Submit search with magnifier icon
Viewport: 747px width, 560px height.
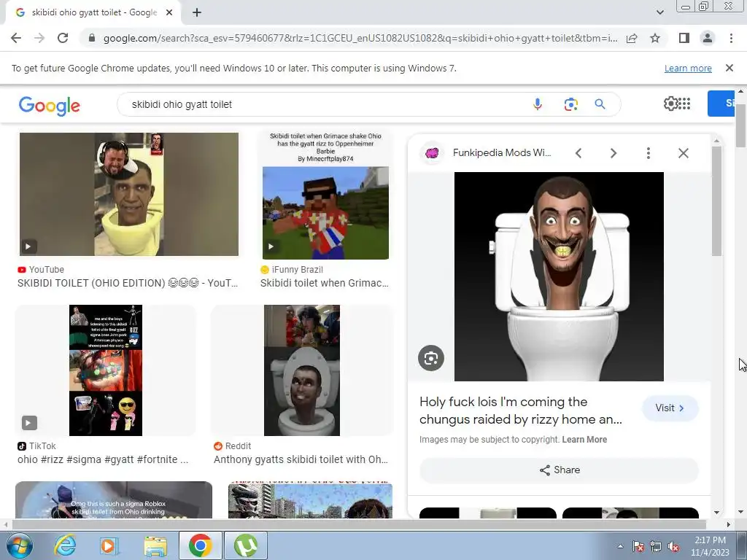coord(600,104)
